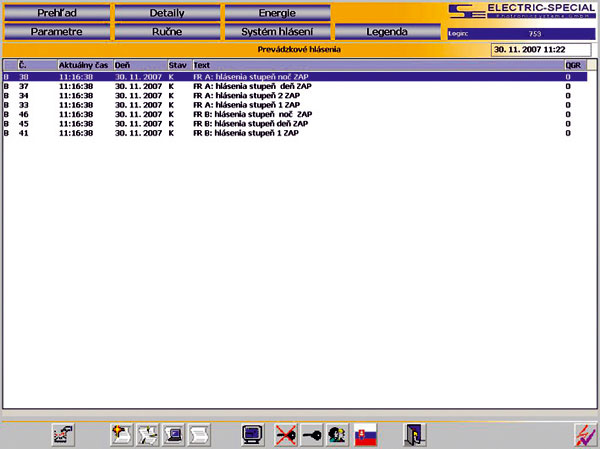
Task: Switch to Ručne manual mode screen
Action: (x=167, y=31)
